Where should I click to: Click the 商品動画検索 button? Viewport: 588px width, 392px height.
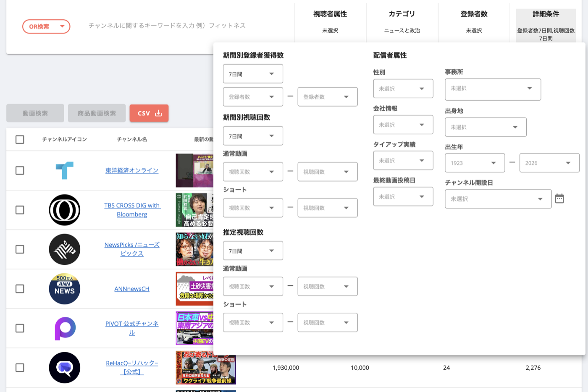click(97, 113)
